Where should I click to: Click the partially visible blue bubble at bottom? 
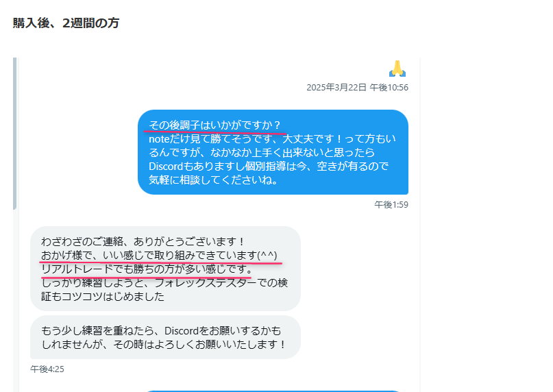(273, 391)
